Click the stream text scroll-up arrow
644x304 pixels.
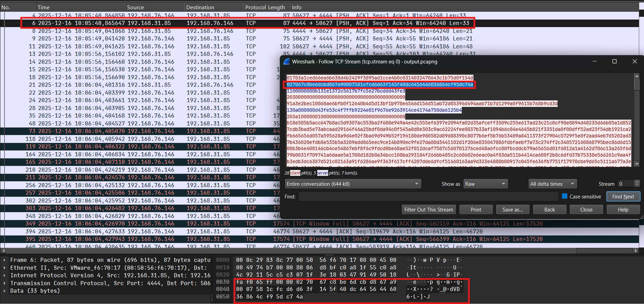pos(636,76)
